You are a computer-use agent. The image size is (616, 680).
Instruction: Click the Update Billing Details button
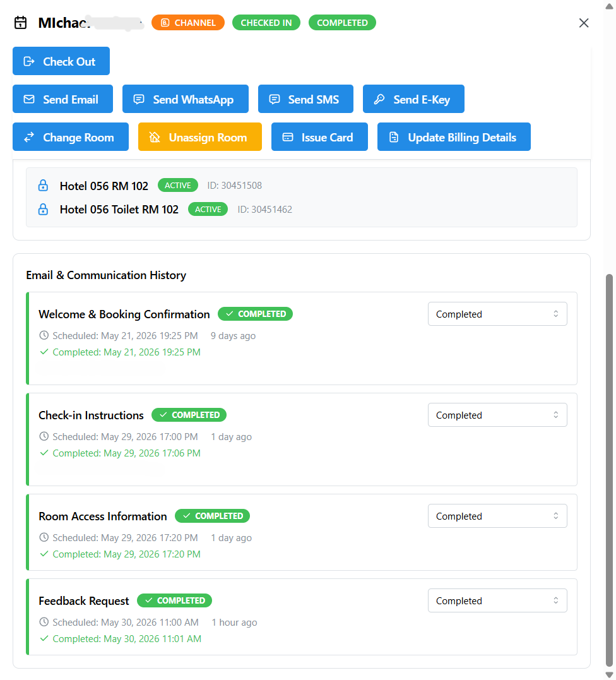pyautogui.click(x=454, y=137)
